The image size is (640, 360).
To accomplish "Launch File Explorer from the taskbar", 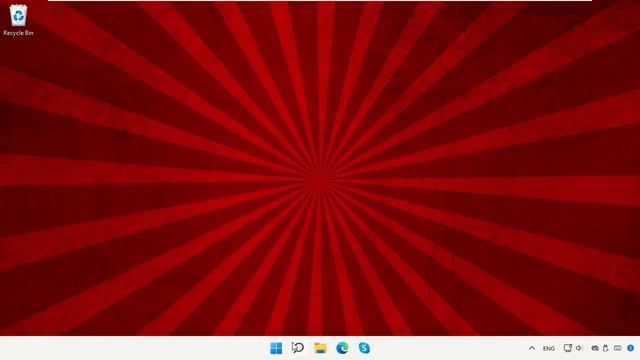I will click(320, 348).
